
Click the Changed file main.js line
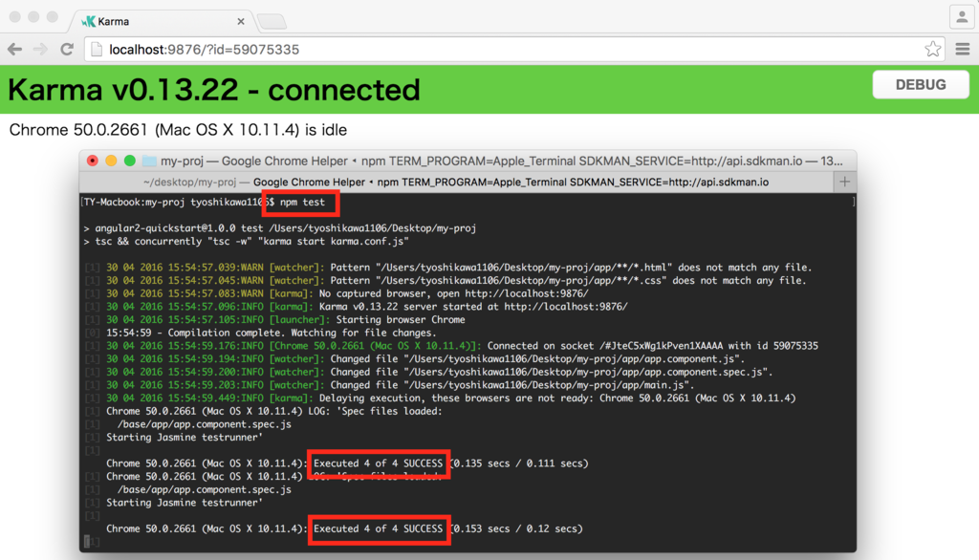tap(390, 385)
